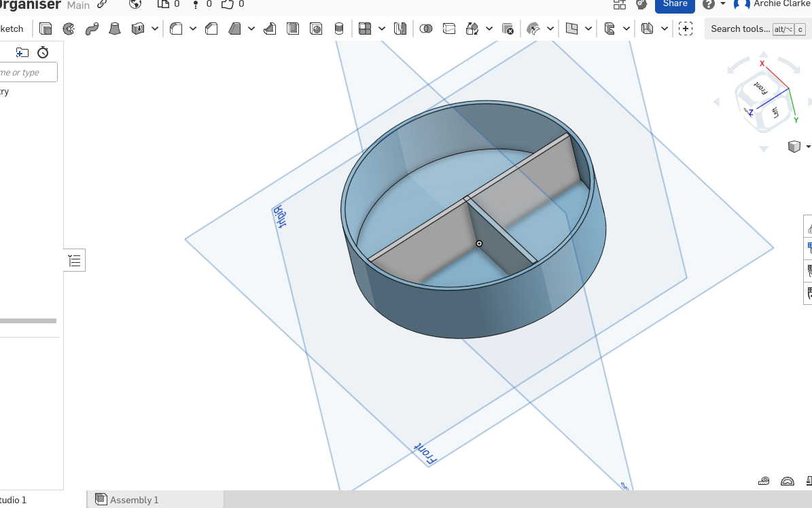This screenshot has width=812, height=508.
Task: Select the Thicken tool
Action: click(x=138, y=29)
